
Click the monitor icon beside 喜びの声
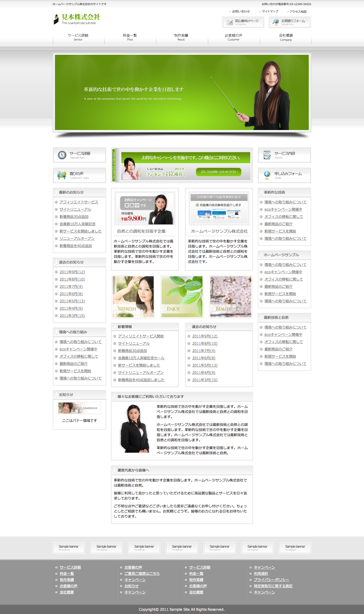point(62,175)
